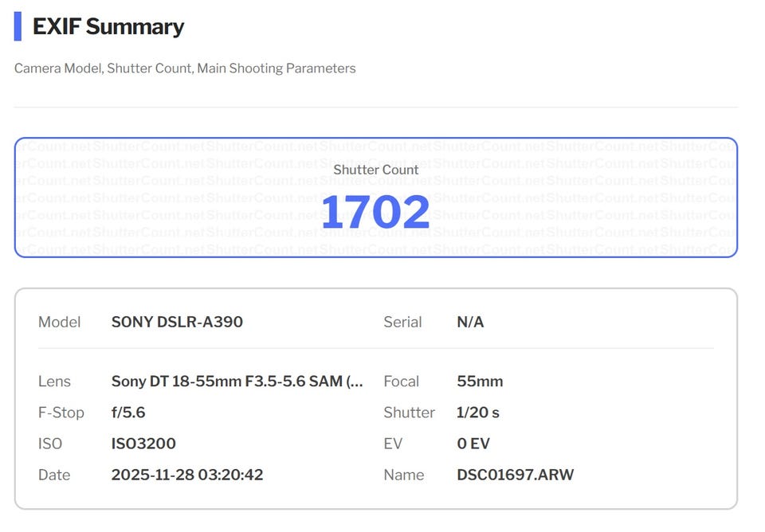The image size is (765, 532).
Task: Click the truncated Sony DT 18-55mm lens name
Action: [237, 381]
